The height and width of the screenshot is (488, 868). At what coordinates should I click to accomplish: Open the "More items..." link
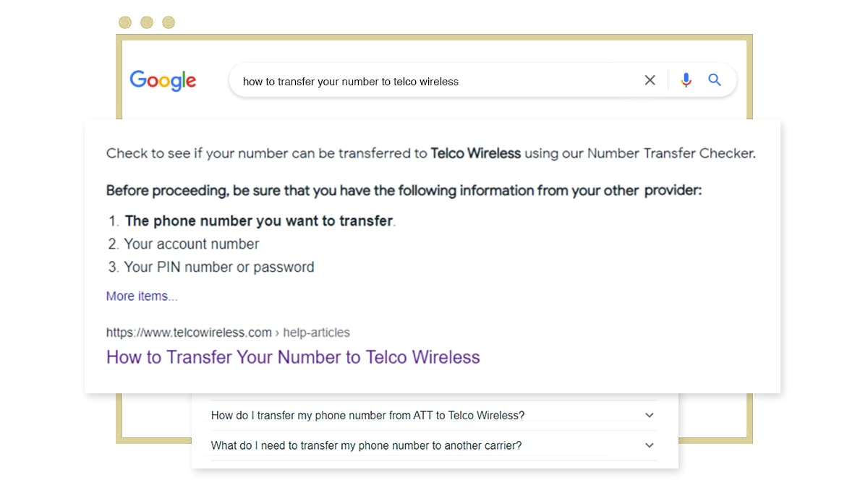142,296
